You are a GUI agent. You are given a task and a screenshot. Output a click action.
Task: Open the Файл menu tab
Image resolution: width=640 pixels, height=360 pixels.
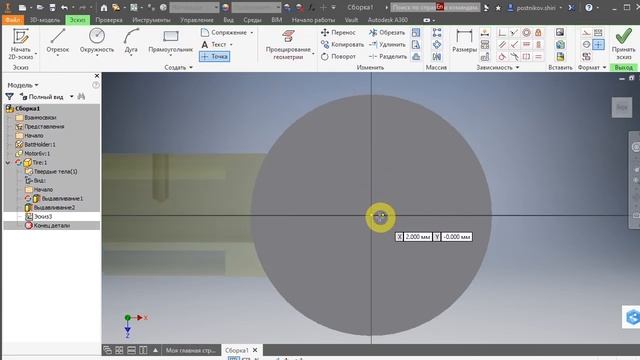coord(13,20)
